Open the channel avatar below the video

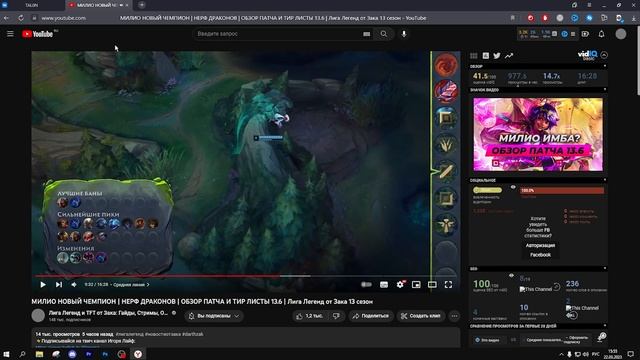[x=38, y=316]
